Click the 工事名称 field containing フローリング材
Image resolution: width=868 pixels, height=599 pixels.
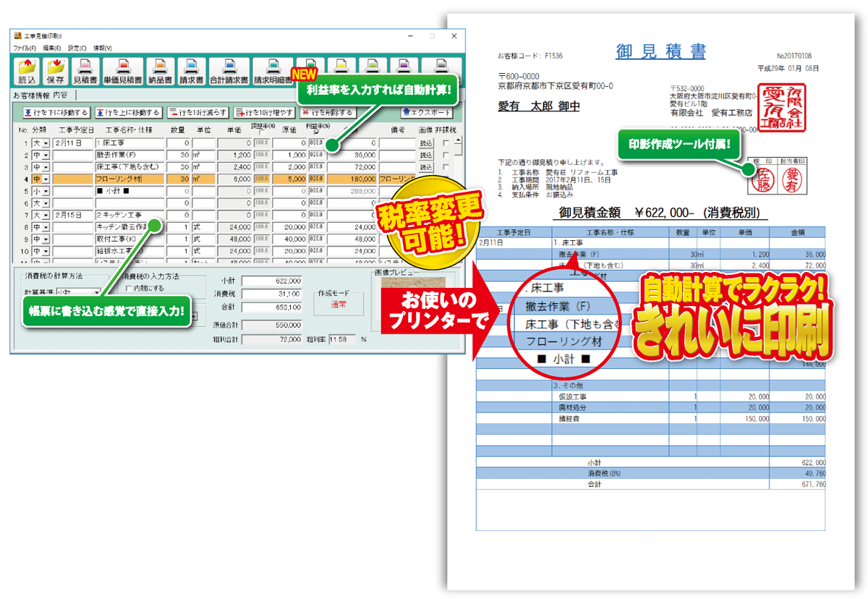pyautogui.click(x=129, y=179)
